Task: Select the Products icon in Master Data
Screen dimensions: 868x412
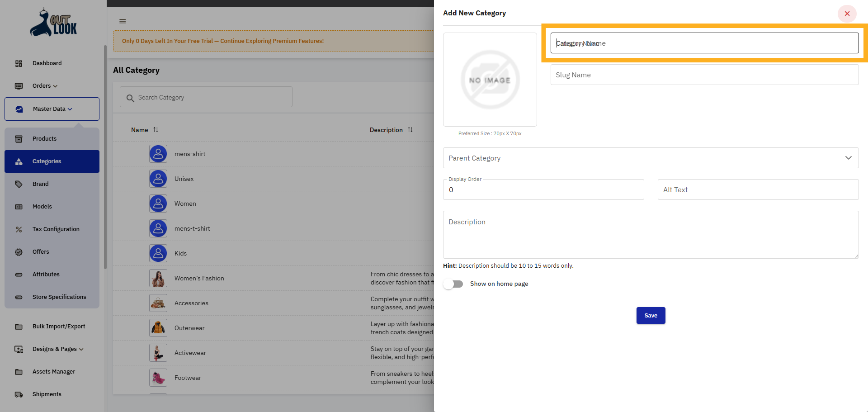Action: point(19,138)
